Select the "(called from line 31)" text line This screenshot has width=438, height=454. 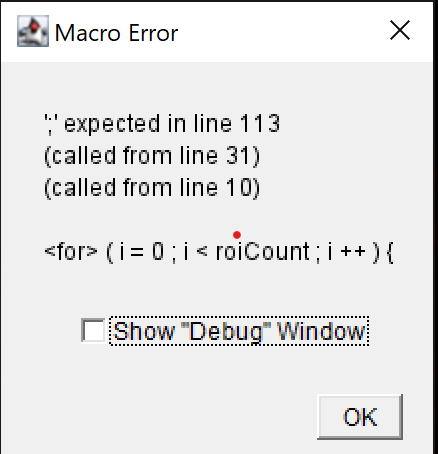(x=152, y=156)
